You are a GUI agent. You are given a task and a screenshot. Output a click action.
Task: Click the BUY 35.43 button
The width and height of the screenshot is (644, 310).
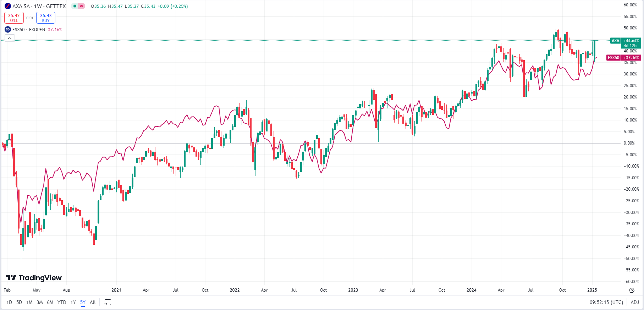46,18
